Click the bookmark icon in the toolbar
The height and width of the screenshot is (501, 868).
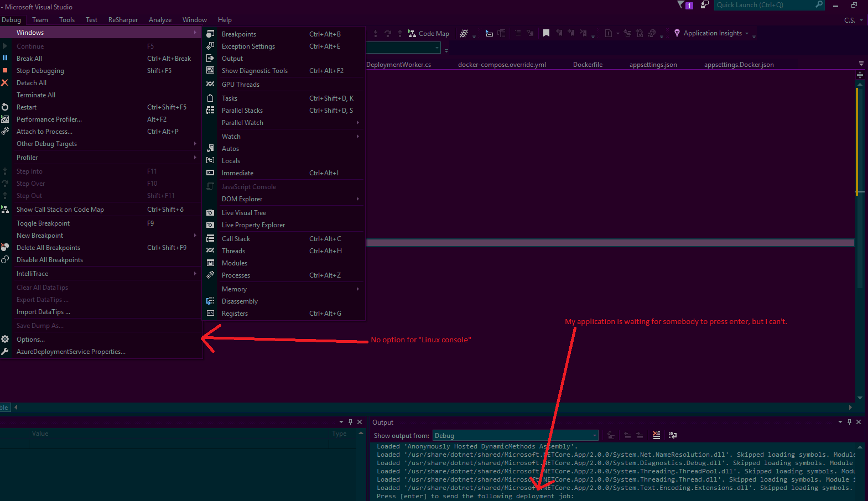click(x=546, y=33)
